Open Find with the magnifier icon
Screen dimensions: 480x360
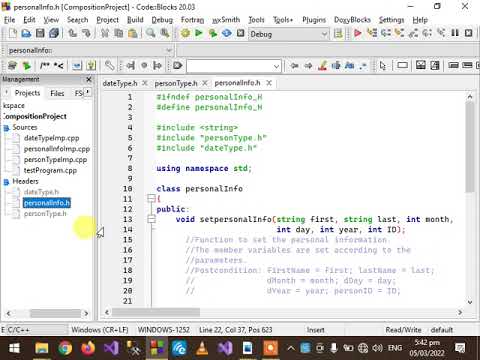pyautogui.click(x=151, y=33)
